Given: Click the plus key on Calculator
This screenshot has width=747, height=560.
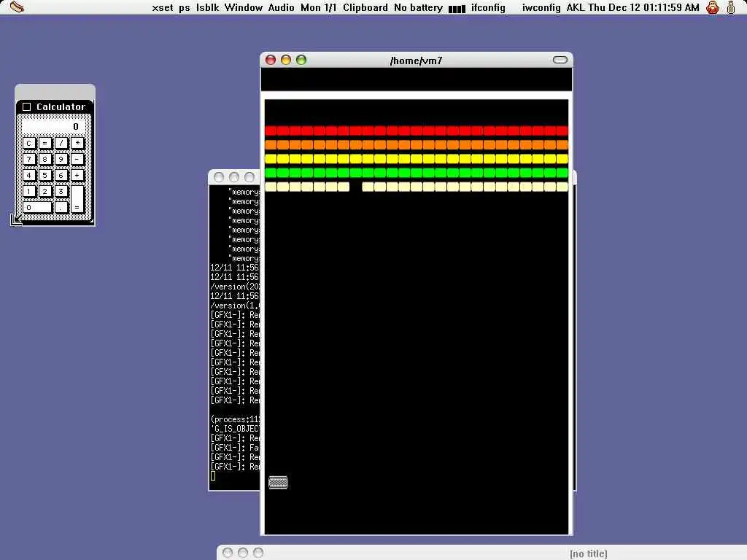Looking at the screenshot, I should tap(77, 175).
